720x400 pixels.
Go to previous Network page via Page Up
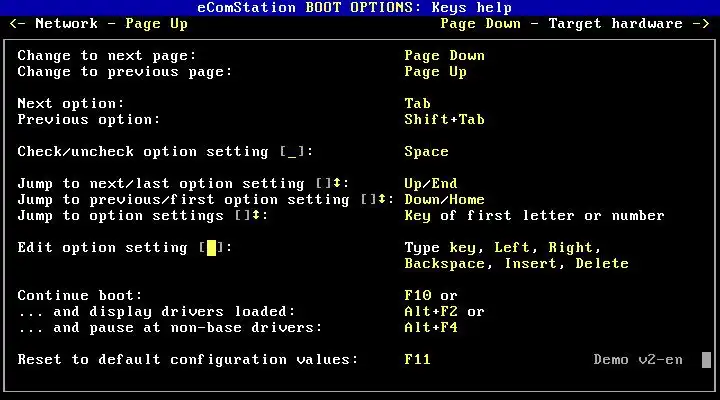point(98,23)
